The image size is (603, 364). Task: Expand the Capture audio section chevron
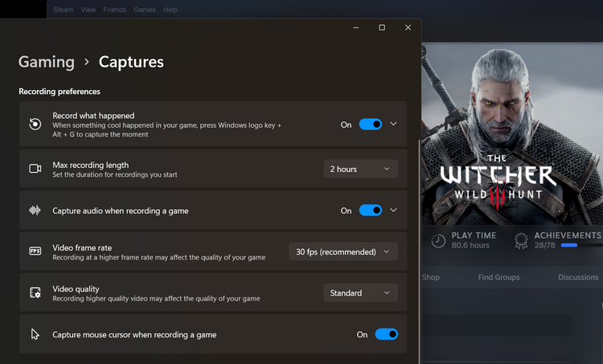(x=393, y=210)
